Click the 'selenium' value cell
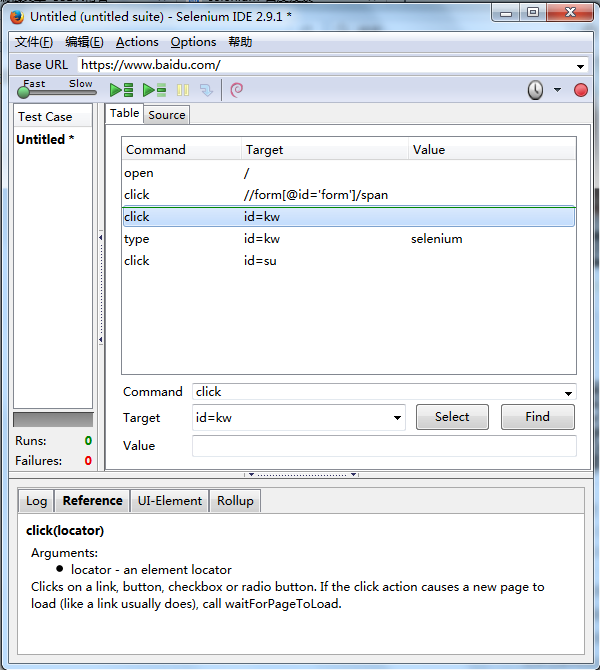Viewport: 600px width, 670px height. (x=437, y=239)
